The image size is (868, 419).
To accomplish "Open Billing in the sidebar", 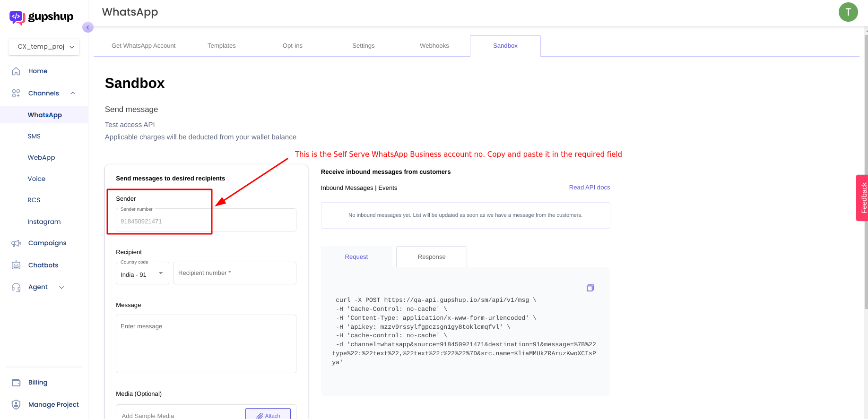I will coord(38,383).
